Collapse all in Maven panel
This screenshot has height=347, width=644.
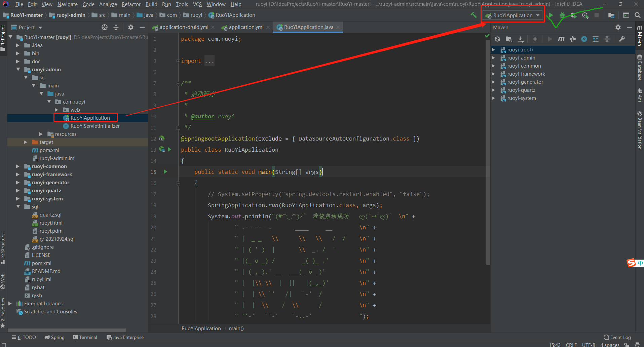pos(607,39)
